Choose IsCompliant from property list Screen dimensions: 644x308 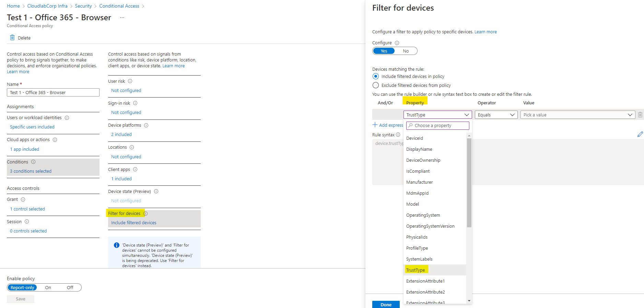[435, 171]
